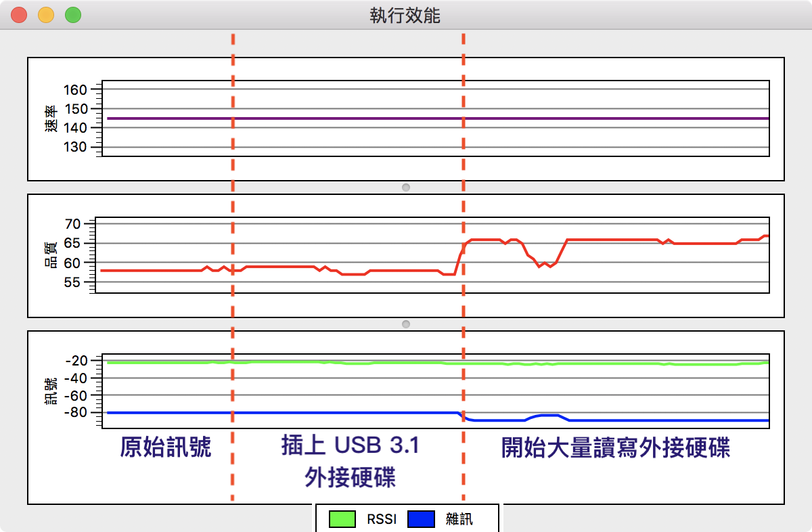Click the green RSSI legend color swatch

(x=342, y=519)
